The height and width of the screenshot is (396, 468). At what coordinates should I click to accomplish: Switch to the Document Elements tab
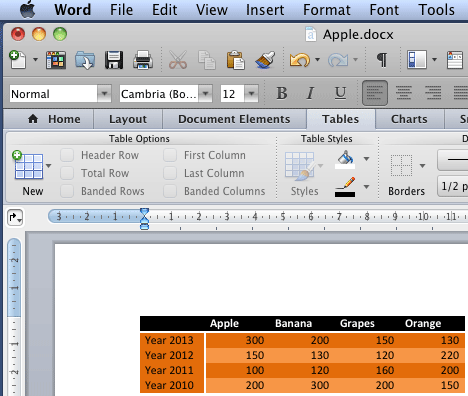234,119
